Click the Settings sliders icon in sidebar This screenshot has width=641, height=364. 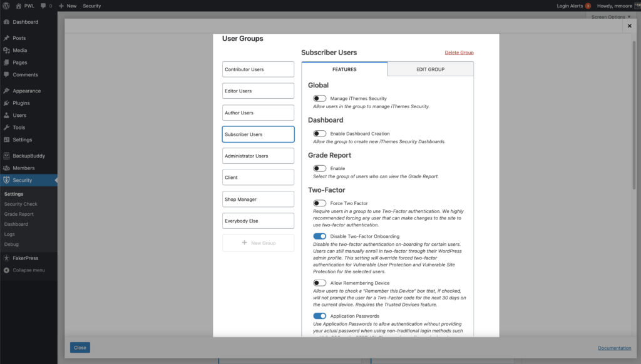point(6,139)
